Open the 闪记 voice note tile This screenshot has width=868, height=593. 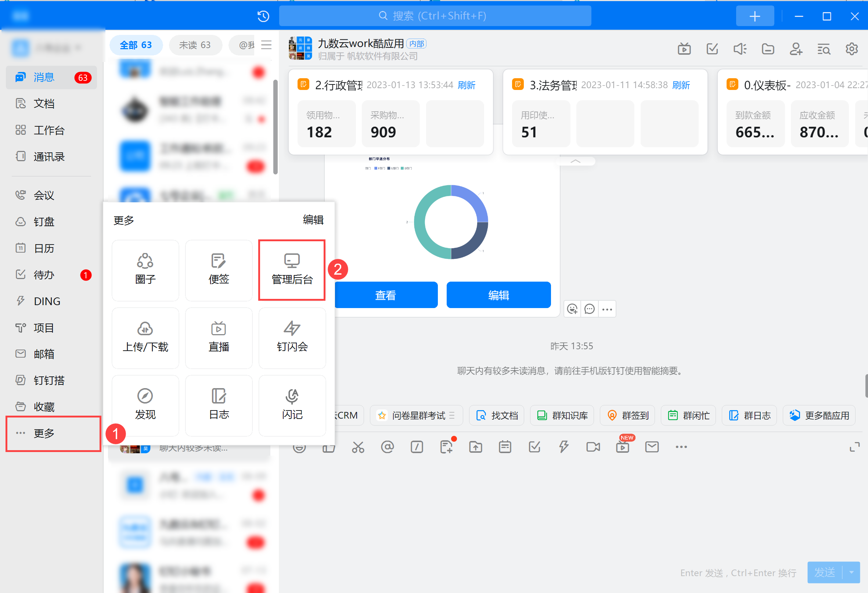click(292, 405)
